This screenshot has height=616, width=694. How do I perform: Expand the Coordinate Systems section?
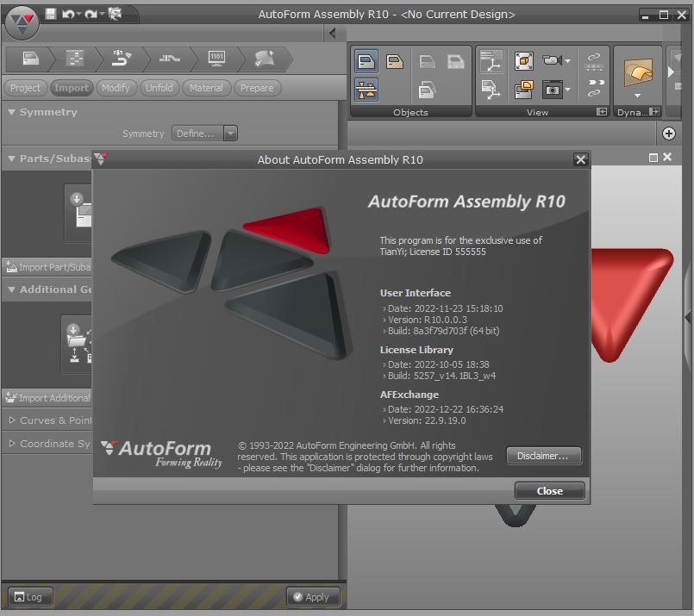click(x=12, y=443)
